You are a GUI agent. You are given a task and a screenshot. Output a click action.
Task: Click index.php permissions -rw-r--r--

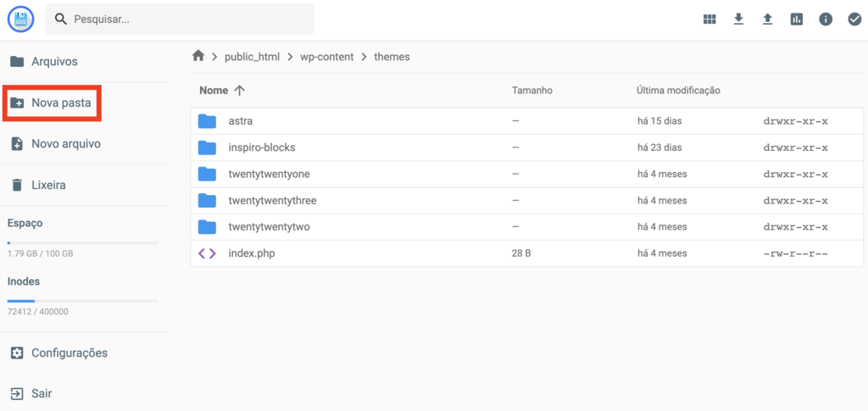(x=795, y=253)
